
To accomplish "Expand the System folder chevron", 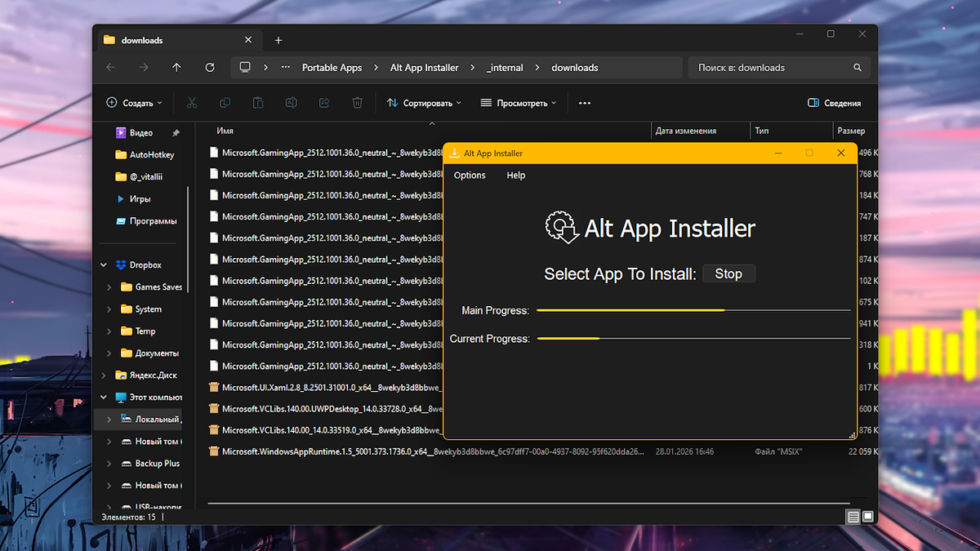I will tap(109, 309).
